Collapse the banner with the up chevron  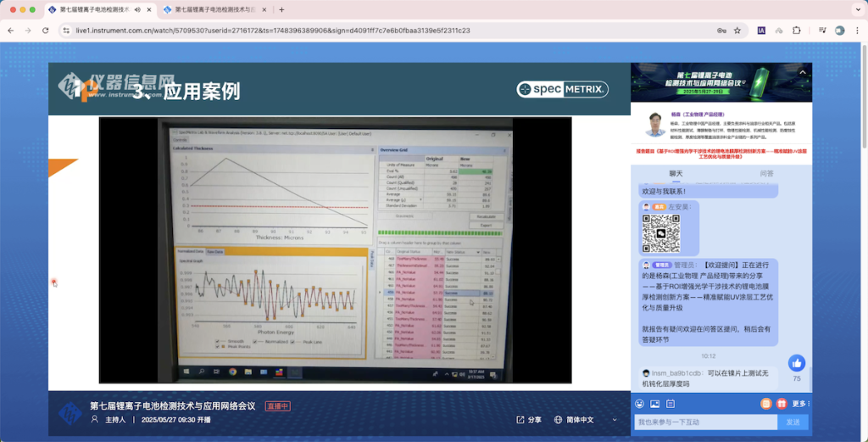(803, 72)
